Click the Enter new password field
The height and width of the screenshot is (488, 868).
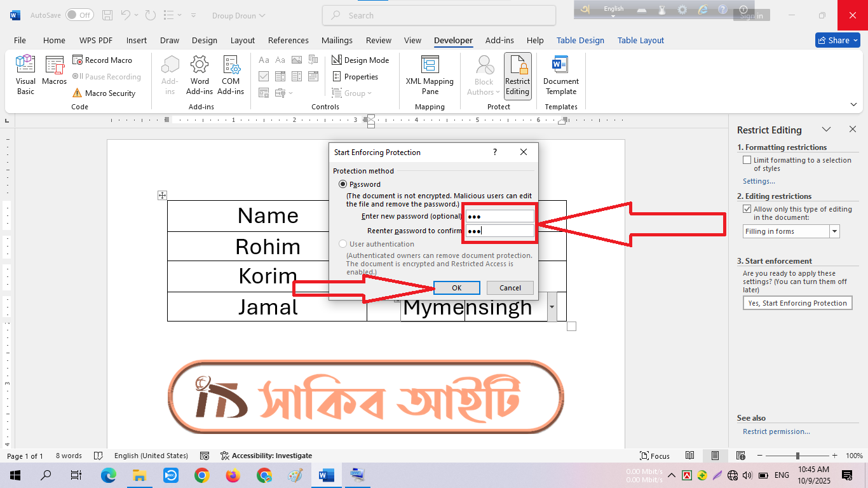tap(499, 216)
